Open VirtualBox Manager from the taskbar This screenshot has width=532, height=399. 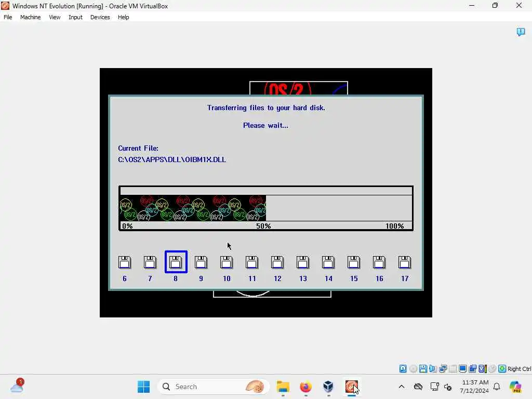(x=328, y=387)
